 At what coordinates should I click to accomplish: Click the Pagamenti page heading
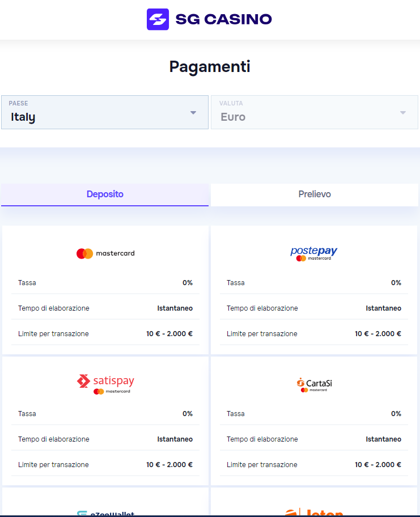(x=210, y=67)
